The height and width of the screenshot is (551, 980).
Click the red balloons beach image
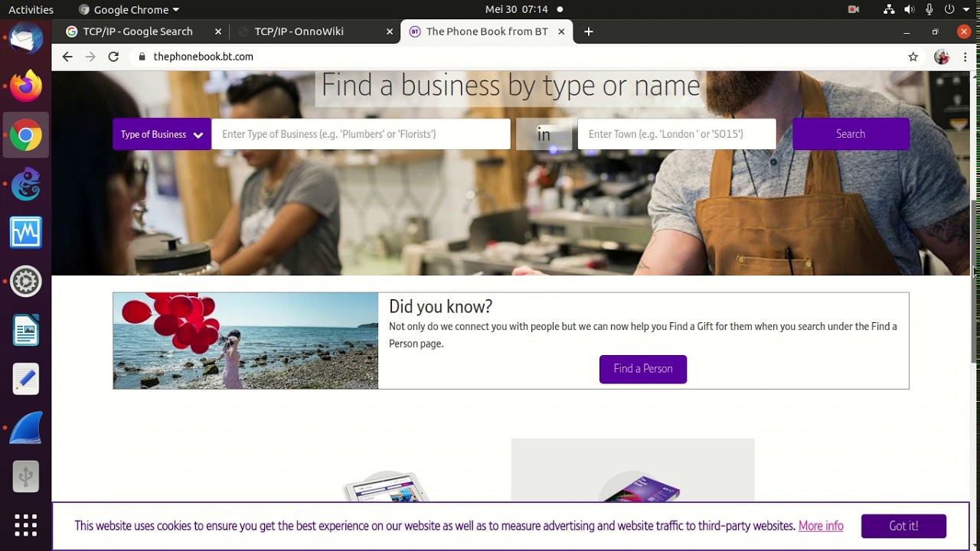pyautogui.click(x=246, y=341)
